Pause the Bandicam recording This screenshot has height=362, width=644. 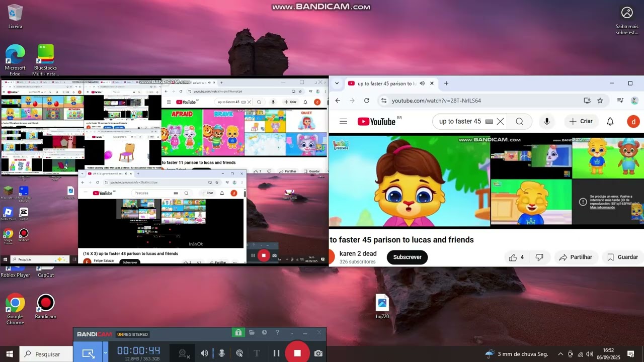coord(276,353)
